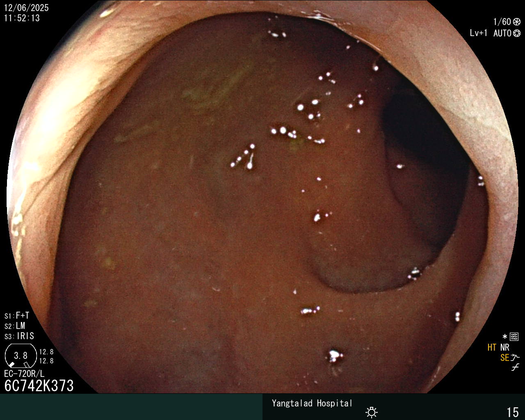The width and height of the screenshot is (525, 420).
Task: Click the structure enhancement curve icon next to SE
Action: click(x=515, y=358)
